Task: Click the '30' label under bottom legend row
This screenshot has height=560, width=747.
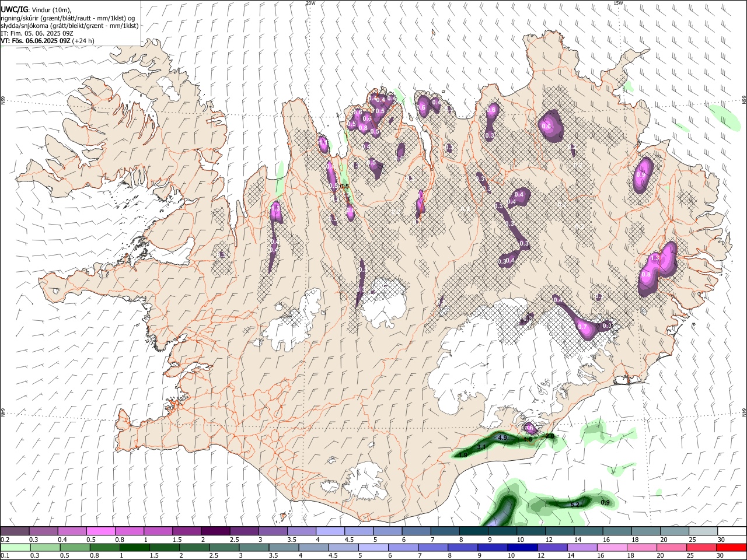Action: (x=721, y=556)
